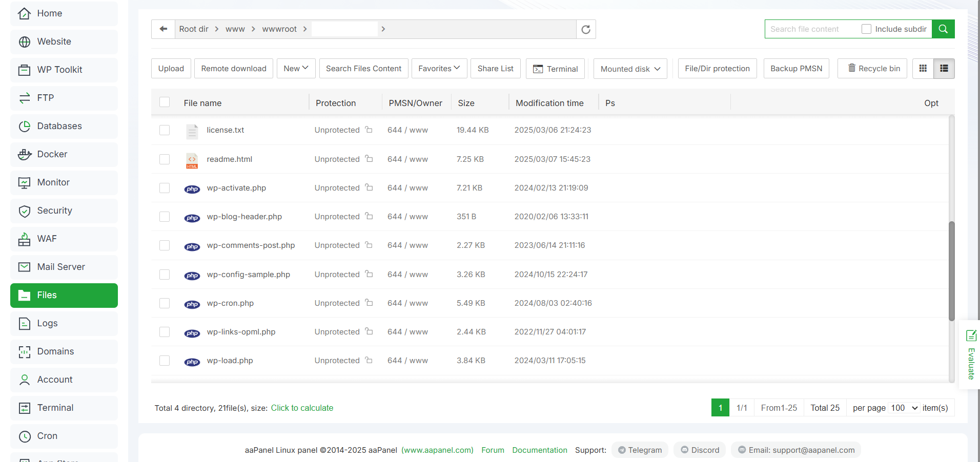Click the 'Click to calculate' size link

coord(302,408)
